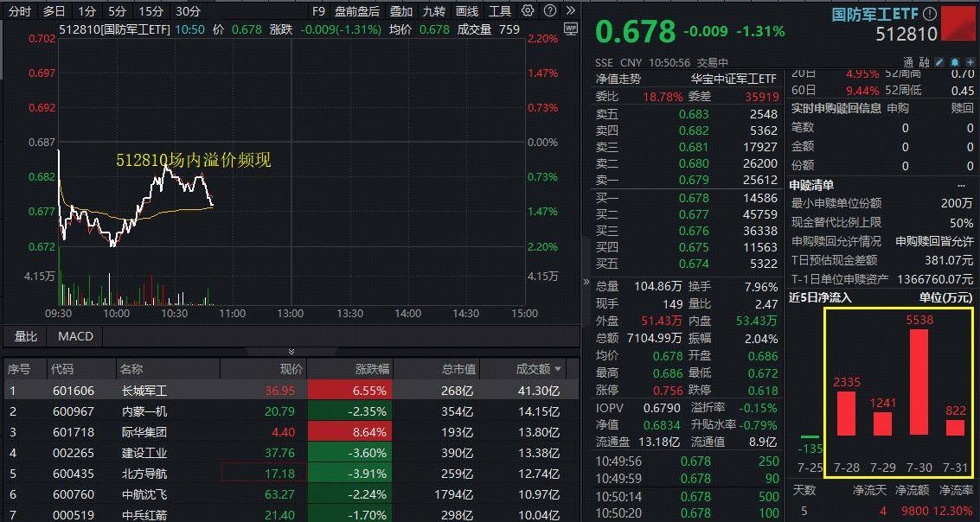Sort by 成交额 column arrow

(x=558, y=369)
